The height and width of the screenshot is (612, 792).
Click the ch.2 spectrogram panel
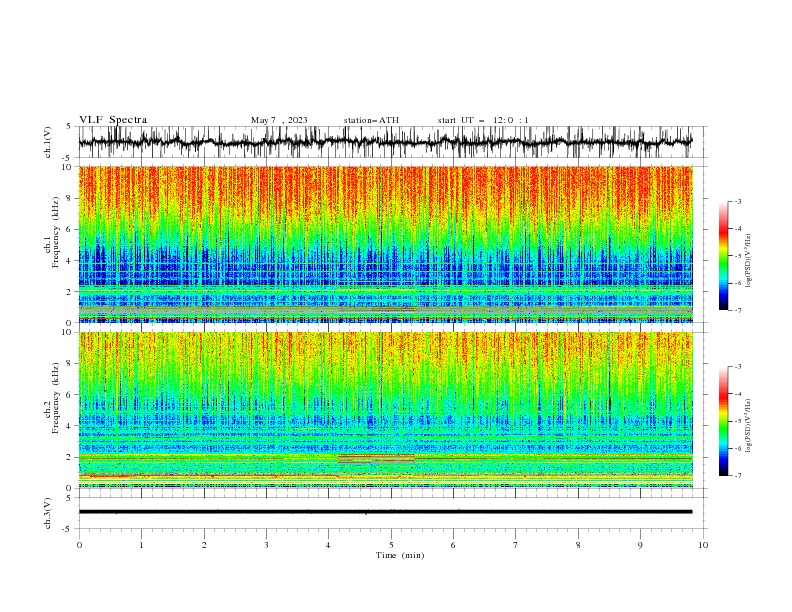click(x=385, y=410)
